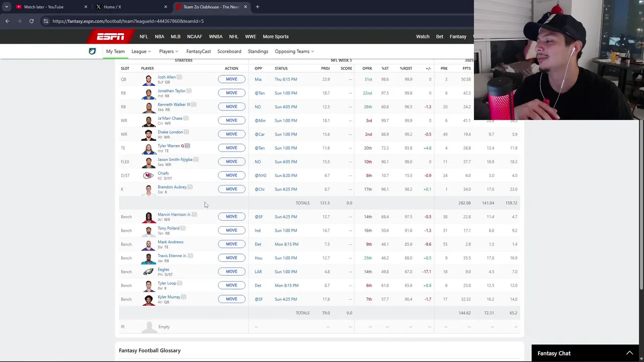
Task: Click the fantasy football shield icon
Action: [x=92, y=51]
